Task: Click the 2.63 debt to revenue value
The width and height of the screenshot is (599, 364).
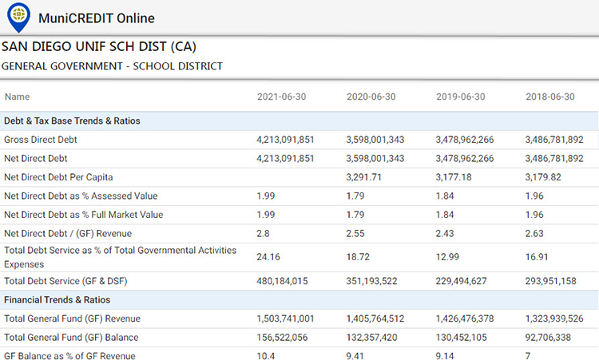Action: click(x=534, y=233)
